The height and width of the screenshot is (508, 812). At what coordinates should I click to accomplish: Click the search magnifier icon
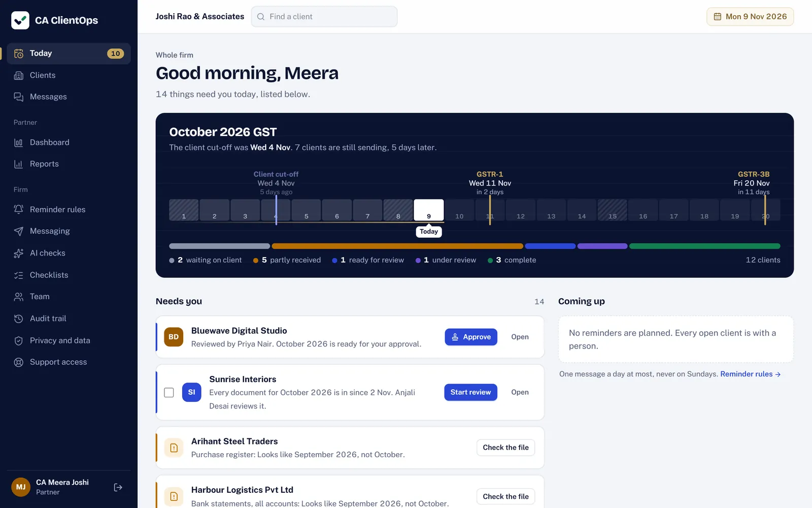(261, 17)
